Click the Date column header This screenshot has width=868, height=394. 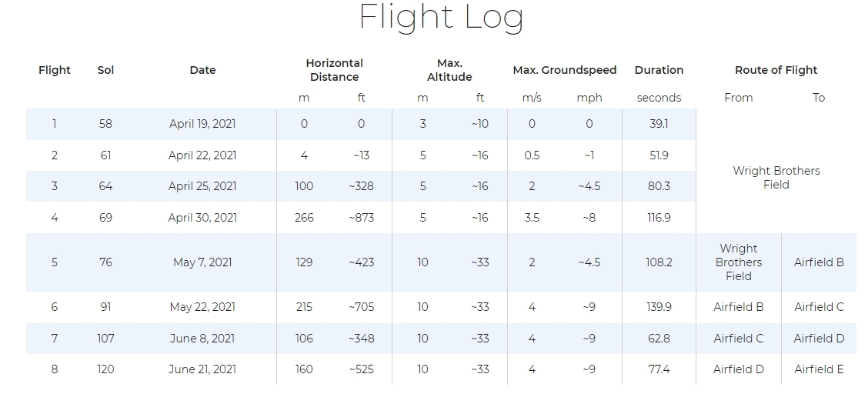point(202,70)
